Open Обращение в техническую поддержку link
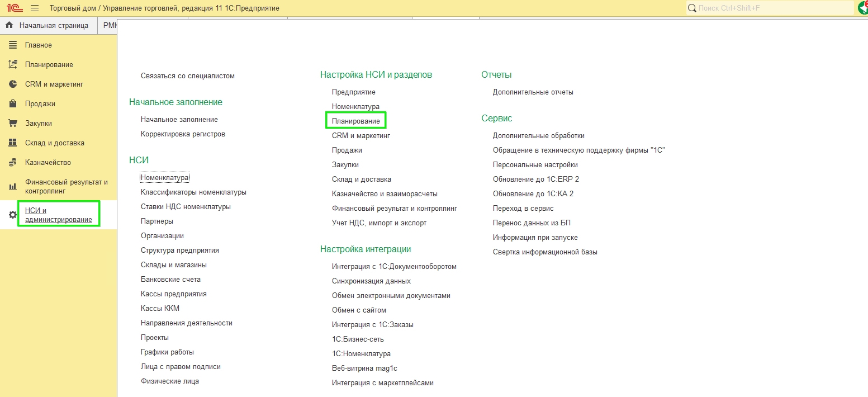This screenshot has width=868, height=397. click(579, 150)
